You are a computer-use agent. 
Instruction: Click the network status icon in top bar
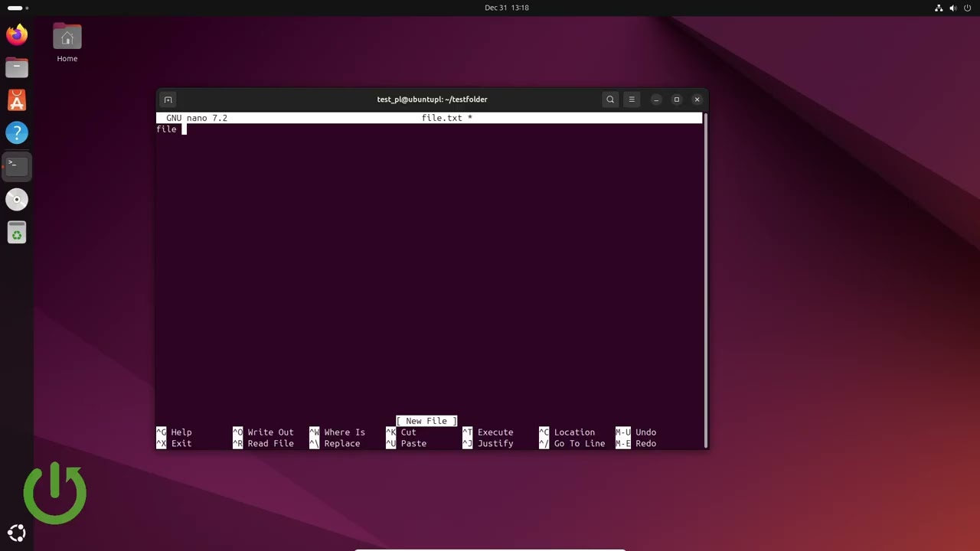939,8
